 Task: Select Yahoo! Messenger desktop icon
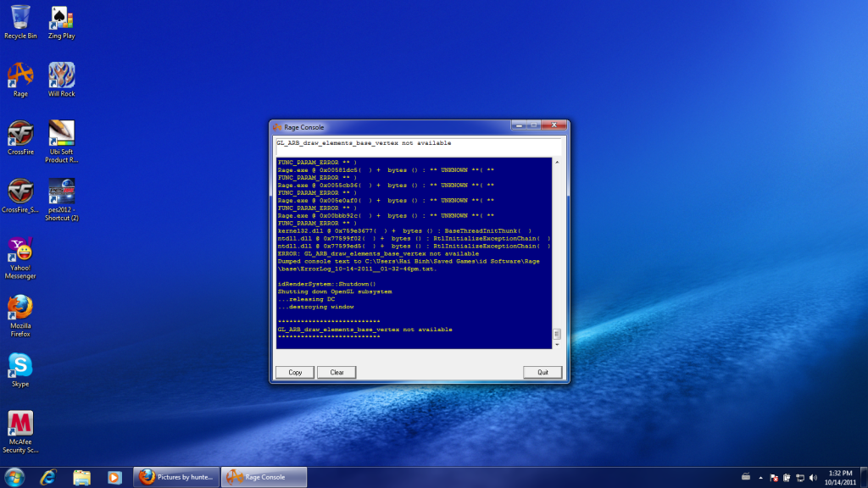(20, 258)
